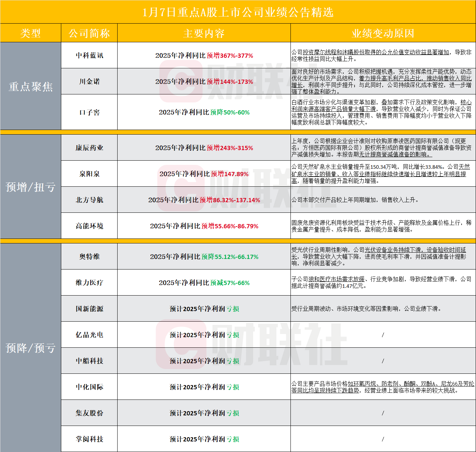
Task: Click the title 1月7日重点A股上市公司业绩公告精选
Action: point(238,12)
